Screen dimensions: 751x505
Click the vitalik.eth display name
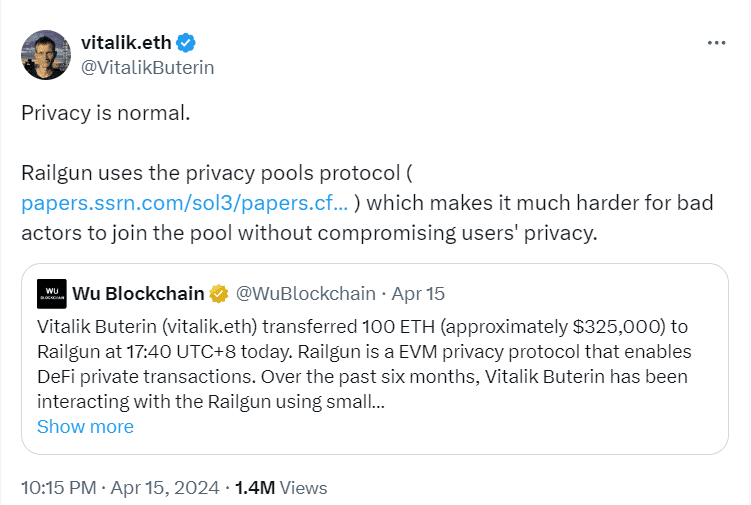click(x=126, y=43)
